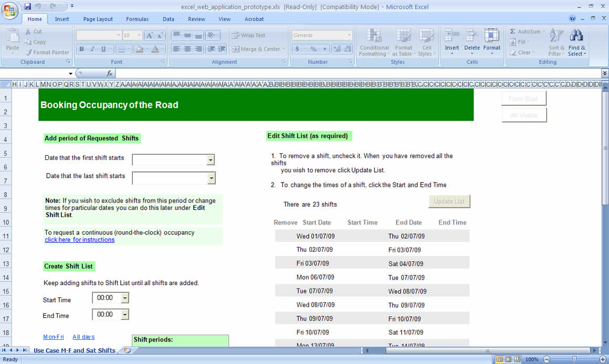Open the Start Time dropdown
Screen dimensions: 609x364
click(124, 298)
